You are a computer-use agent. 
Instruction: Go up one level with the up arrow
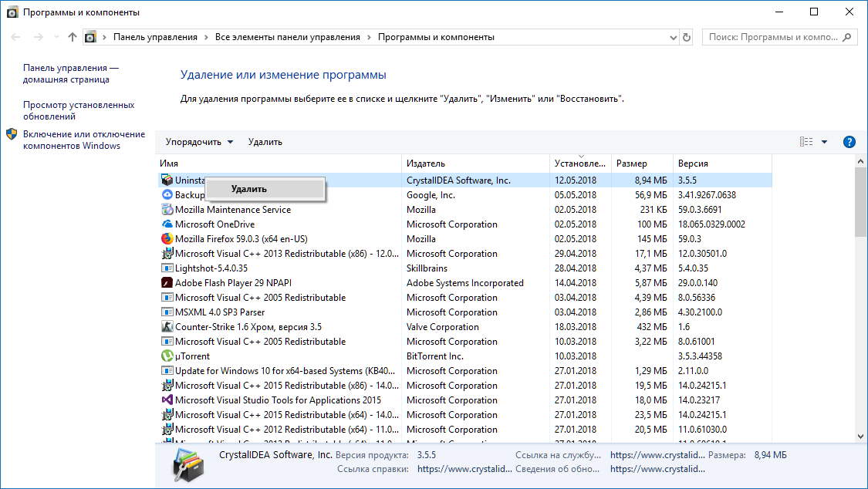pos(72,37)
